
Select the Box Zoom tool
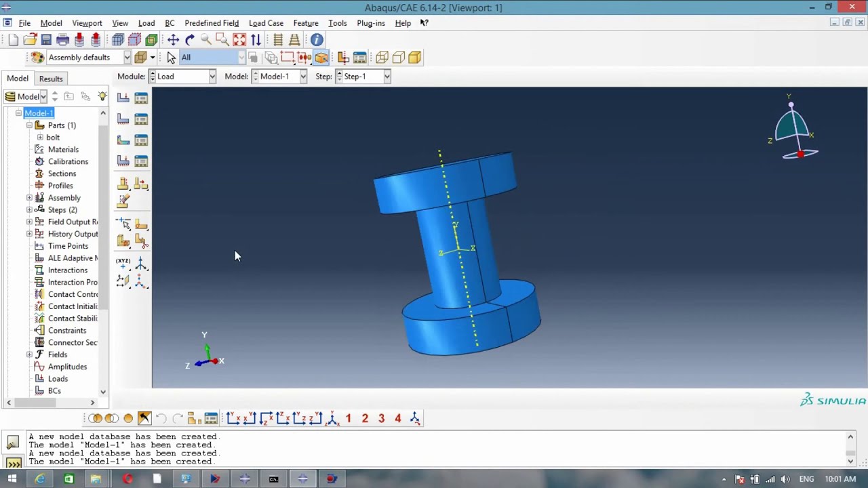point(222,40)
